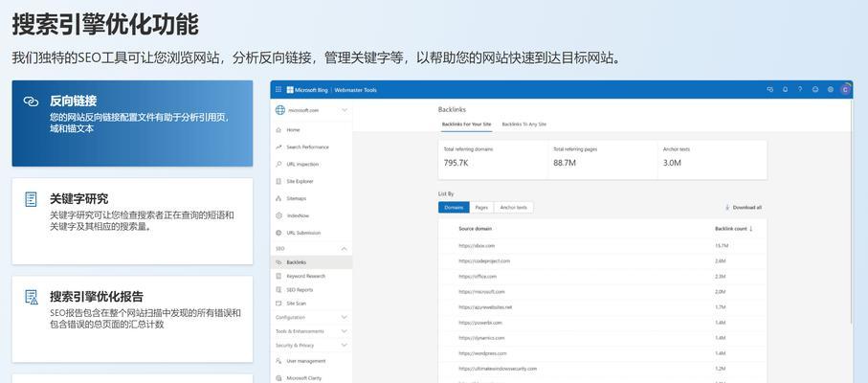868x383 pixels.
Task: Expand the Tools & Enhancements section
Action: [344, 331]
